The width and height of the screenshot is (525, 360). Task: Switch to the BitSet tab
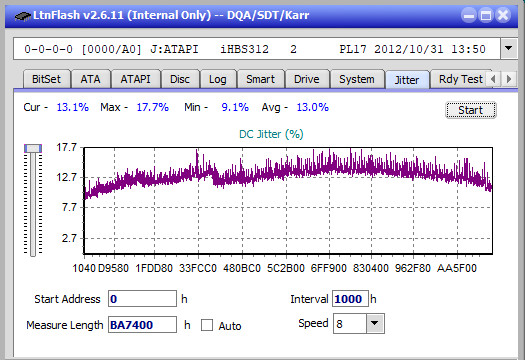click(47, 79)
